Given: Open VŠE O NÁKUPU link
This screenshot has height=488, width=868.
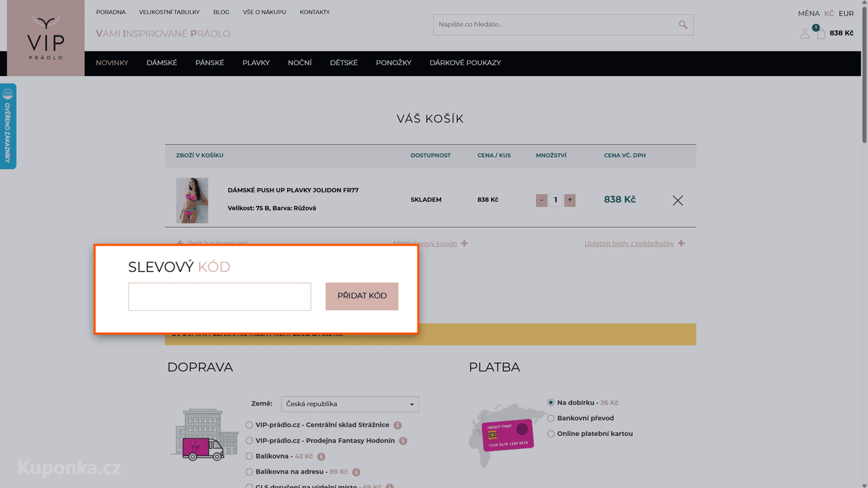Looking at the screenshot, I should [x=265, y=12].
